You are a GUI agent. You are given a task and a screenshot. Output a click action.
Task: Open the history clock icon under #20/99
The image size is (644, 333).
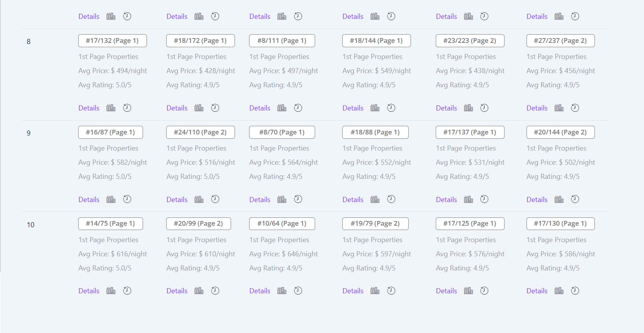click(215, 291)
